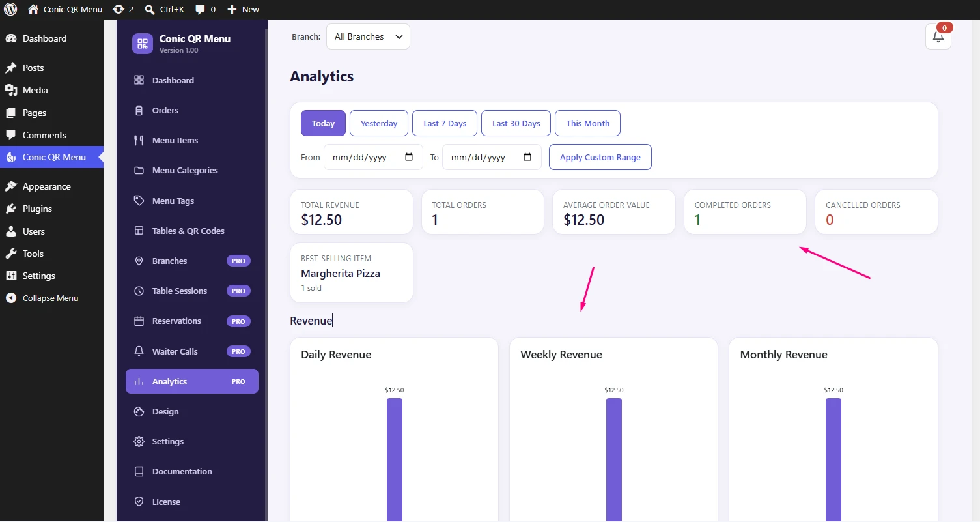This screenshot has width=980, height=522.
Task: Click the Conic QR Menu site name link
Action: click(x=65, y=9)
